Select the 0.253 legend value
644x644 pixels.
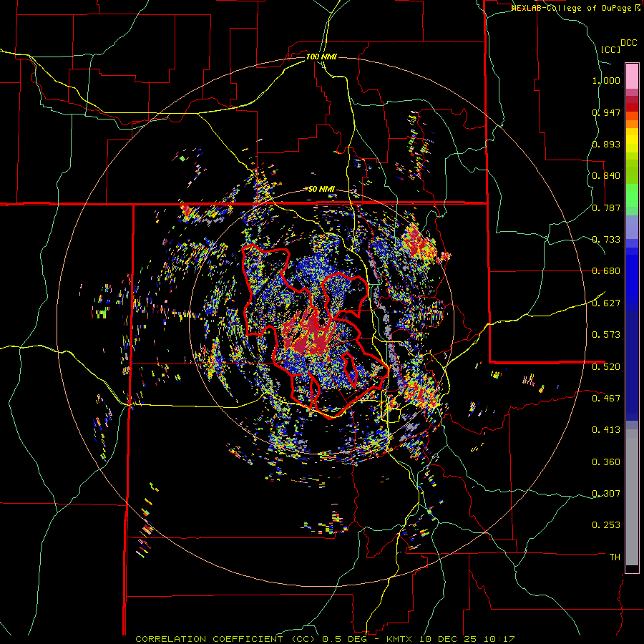[606, 525]
